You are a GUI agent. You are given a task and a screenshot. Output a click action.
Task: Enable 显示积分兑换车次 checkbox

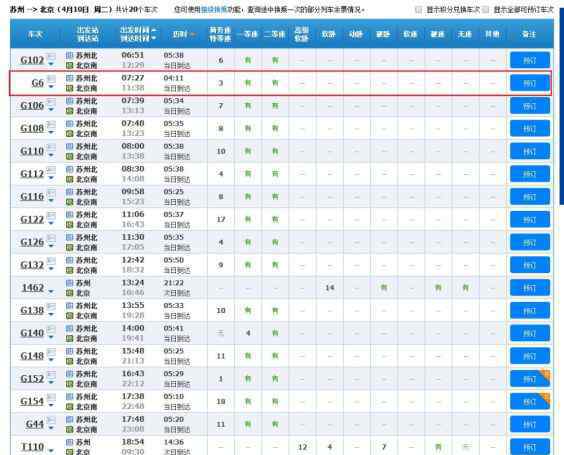(x=418, y=10)
